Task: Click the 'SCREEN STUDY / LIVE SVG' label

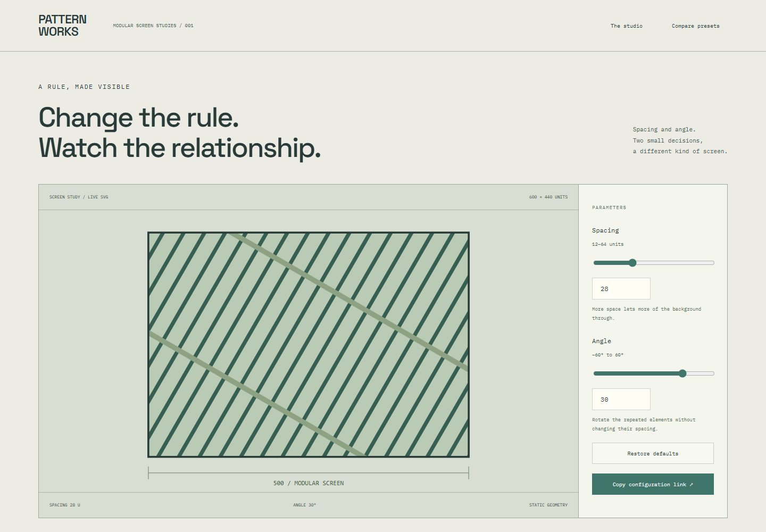Action: (x=79, y=197)
